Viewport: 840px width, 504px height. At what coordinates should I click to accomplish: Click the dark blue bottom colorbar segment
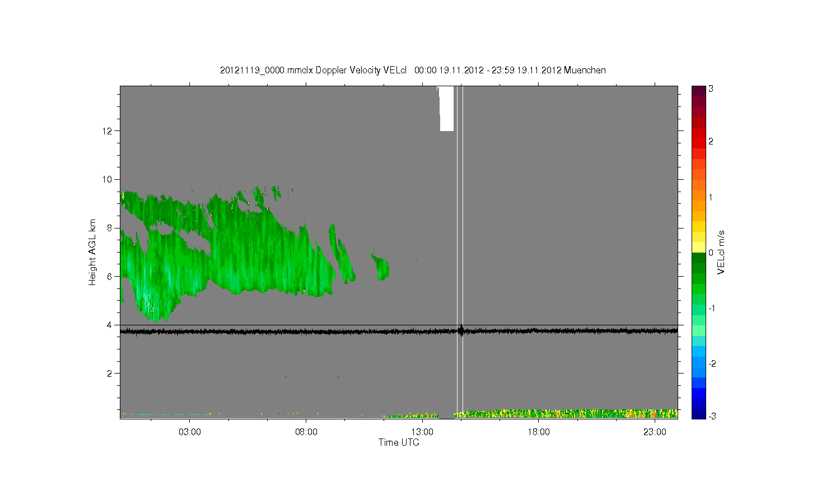click(698, 414)
